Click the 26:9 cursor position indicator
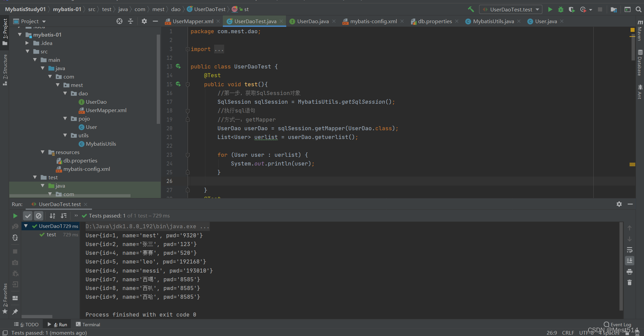Viewport: 644px width, 336px height. coord(552,333)
